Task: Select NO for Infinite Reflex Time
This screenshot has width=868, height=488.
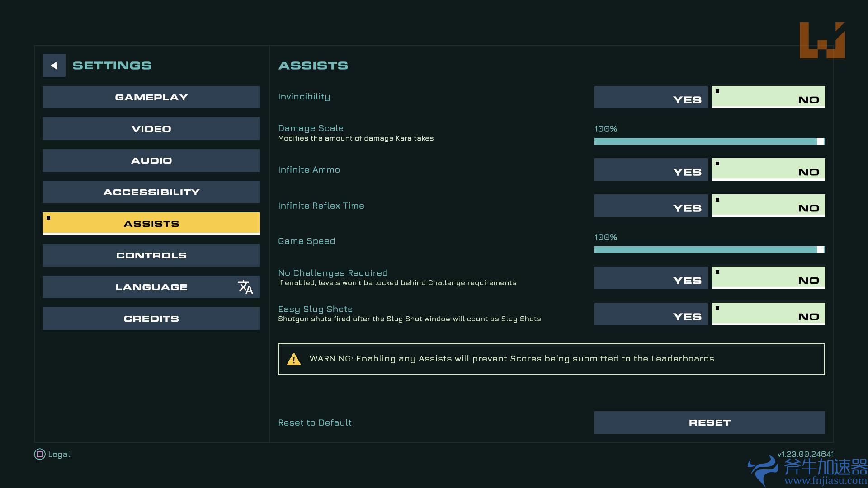Action: pos(768,206)
